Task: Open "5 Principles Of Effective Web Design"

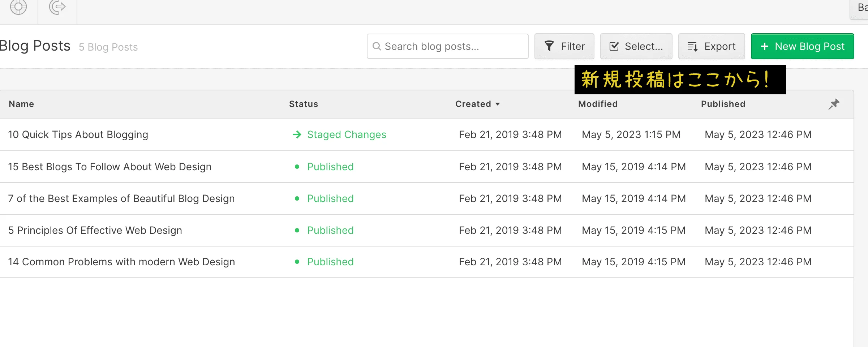Action: [95, 231]
